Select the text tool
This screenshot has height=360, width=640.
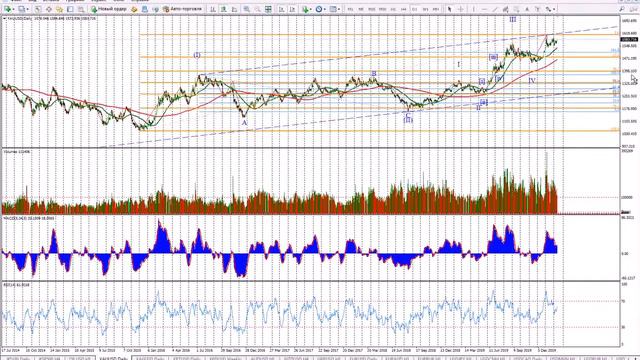point(527,9)
